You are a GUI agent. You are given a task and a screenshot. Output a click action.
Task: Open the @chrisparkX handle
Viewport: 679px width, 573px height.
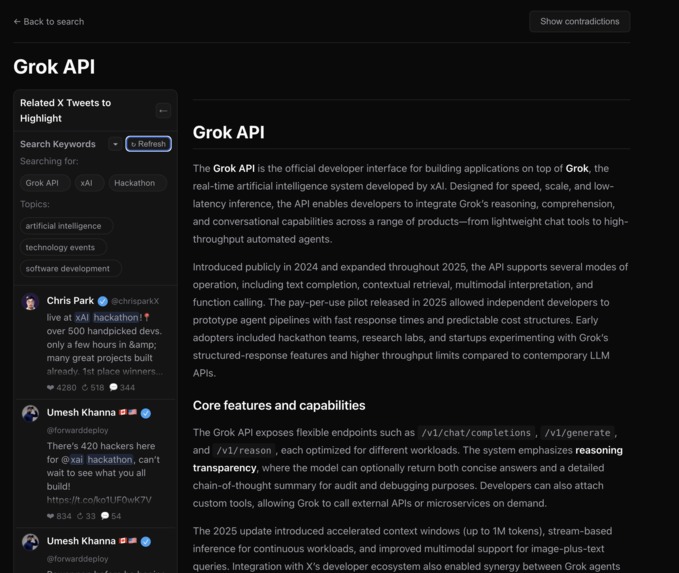click(135, 301)
